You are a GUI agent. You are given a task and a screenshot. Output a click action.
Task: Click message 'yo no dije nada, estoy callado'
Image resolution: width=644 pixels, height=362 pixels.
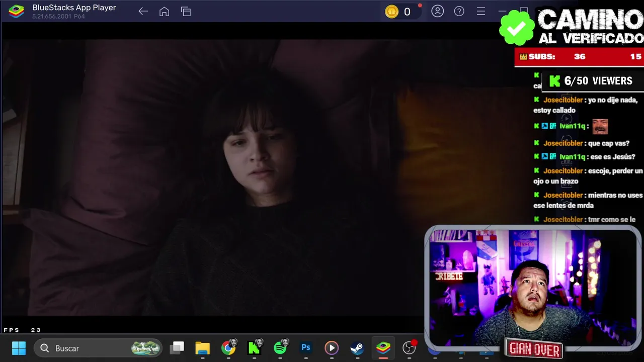588,105
